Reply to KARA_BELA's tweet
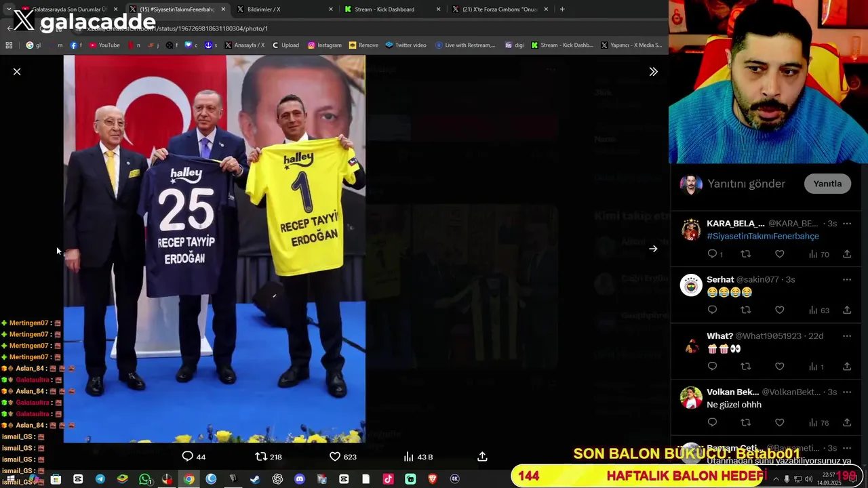 coord(715,254)
